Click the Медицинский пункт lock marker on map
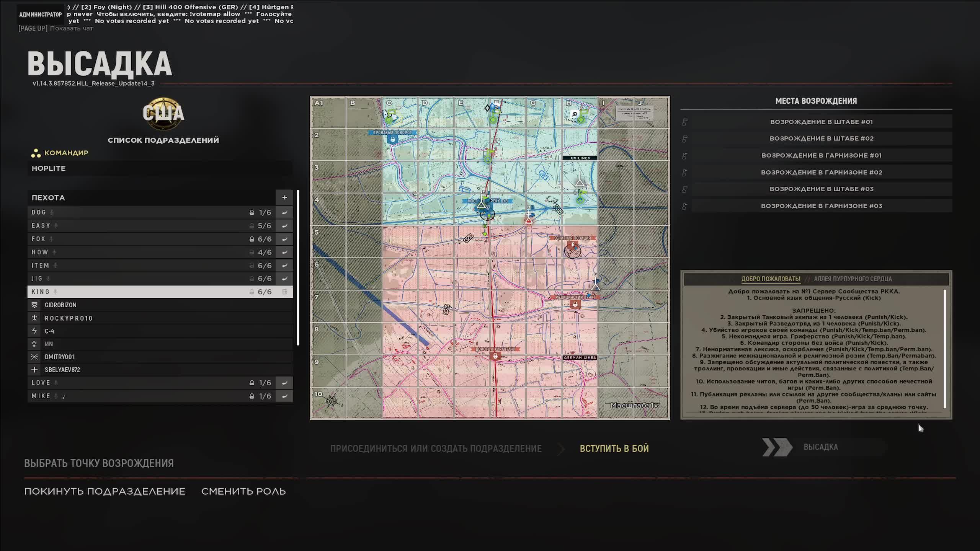 (575, 305)
